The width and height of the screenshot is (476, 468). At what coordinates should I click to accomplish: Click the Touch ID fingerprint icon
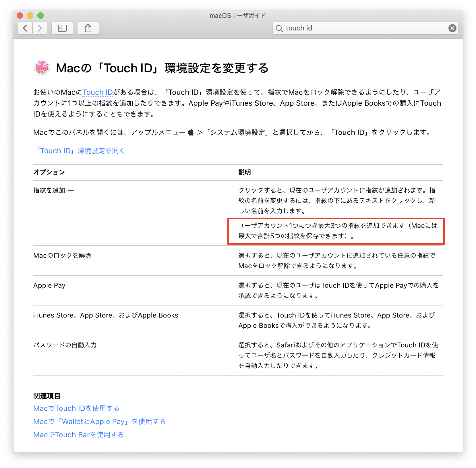[42, 68]
